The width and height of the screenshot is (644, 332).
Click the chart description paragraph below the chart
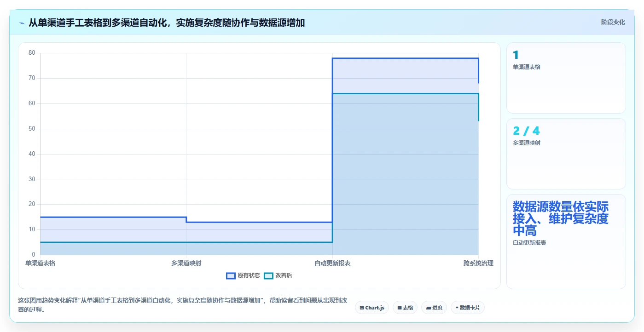tap(183, 305)
